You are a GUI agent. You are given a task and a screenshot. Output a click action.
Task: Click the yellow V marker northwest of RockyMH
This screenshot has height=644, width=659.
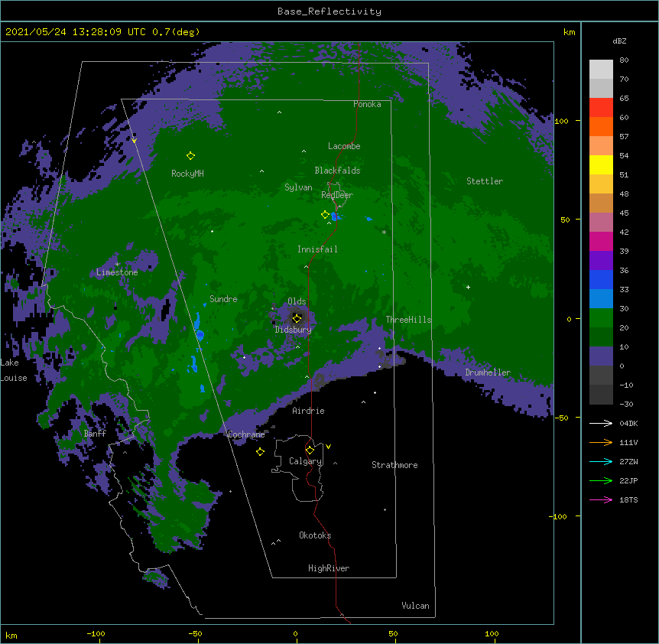pos(134,141)
